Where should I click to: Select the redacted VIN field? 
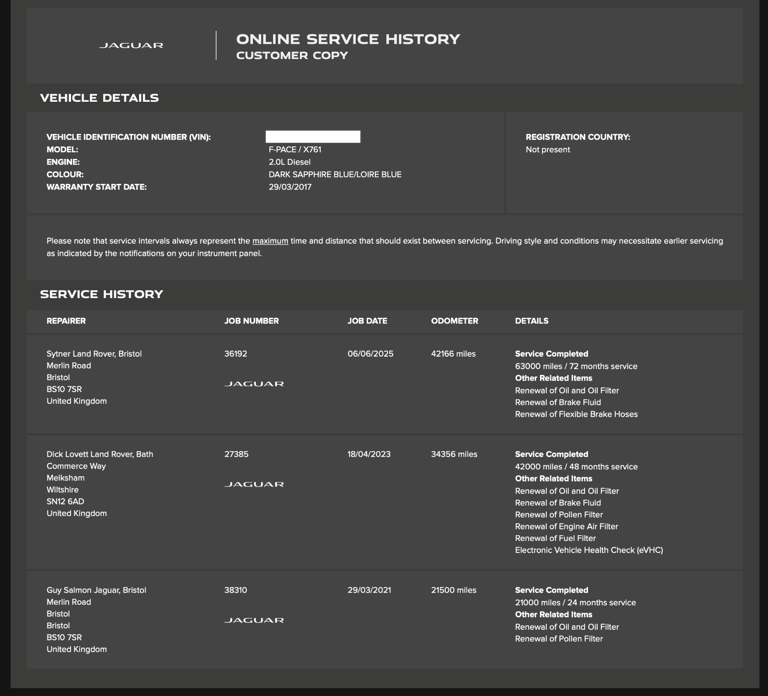click(x=313, y=137)
